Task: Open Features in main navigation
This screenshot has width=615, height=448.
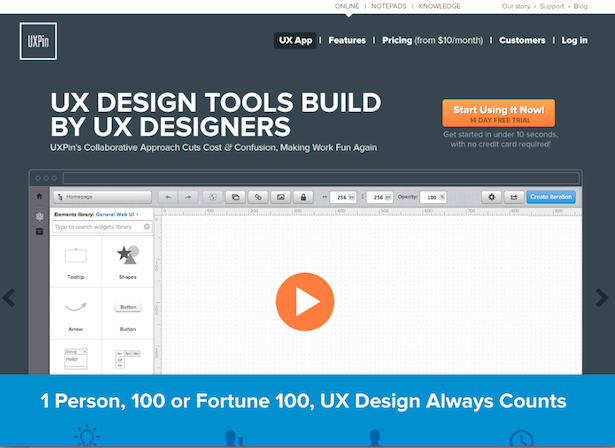Action: tap(347, 40)
